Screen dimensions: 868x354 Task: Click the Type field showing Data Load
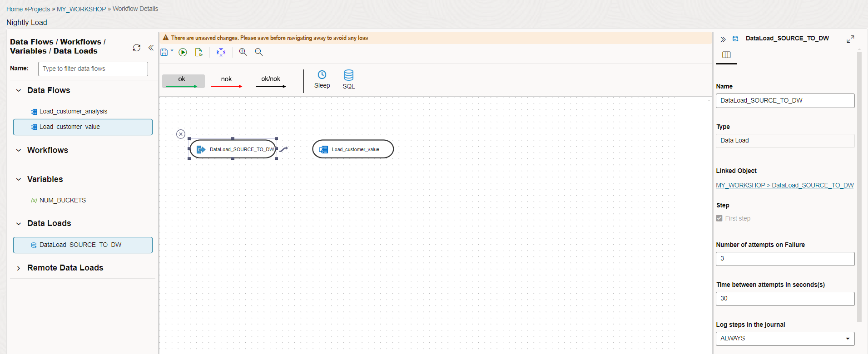coord(785,141)
